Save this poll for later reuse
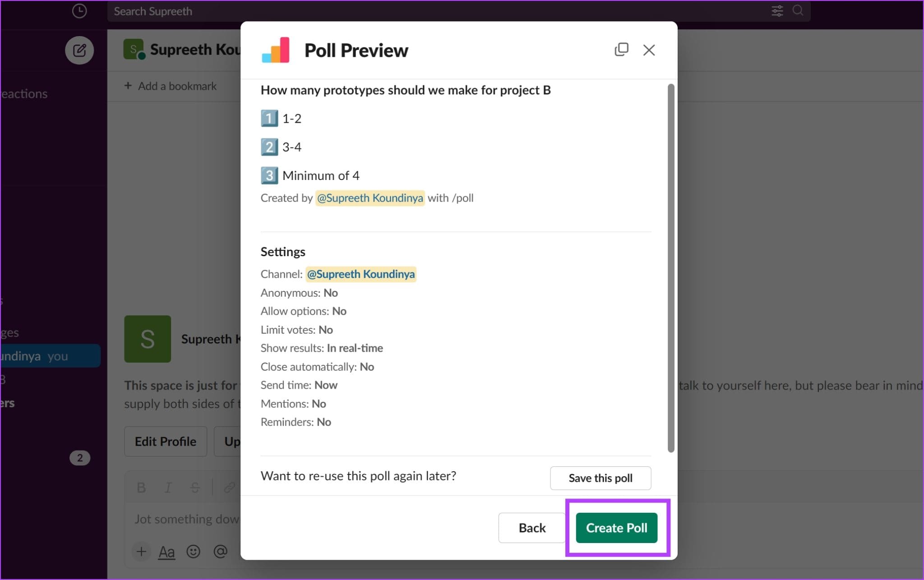Image resolution: width=924 pixels, height=580 pixels. coord(601,478)
